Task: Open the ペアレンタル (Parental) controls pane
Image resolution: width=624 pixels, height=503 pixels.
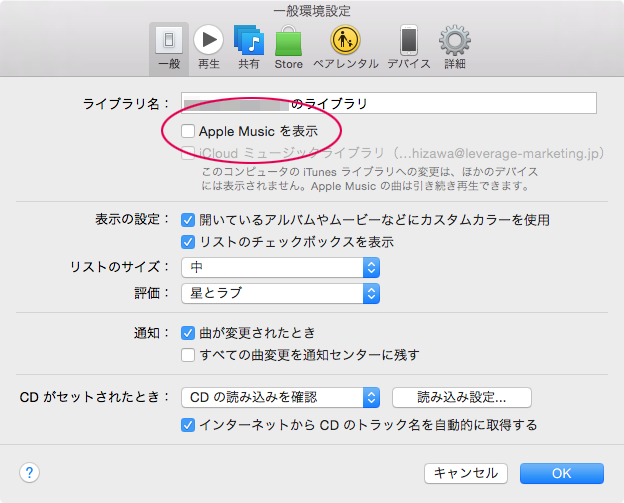Action: 345,48
